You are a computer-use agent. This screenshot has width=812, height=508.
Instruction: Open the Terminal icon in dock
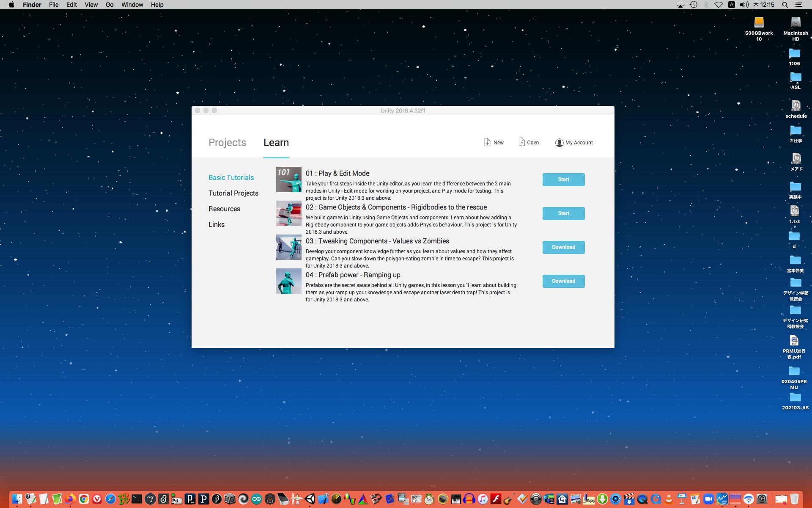tap(137, 499)
